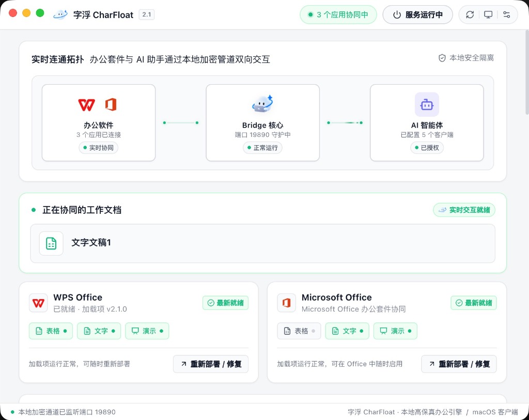Click the WPS Office card logo
Screen dimensions: 529x420
click(x=38, y=303)
